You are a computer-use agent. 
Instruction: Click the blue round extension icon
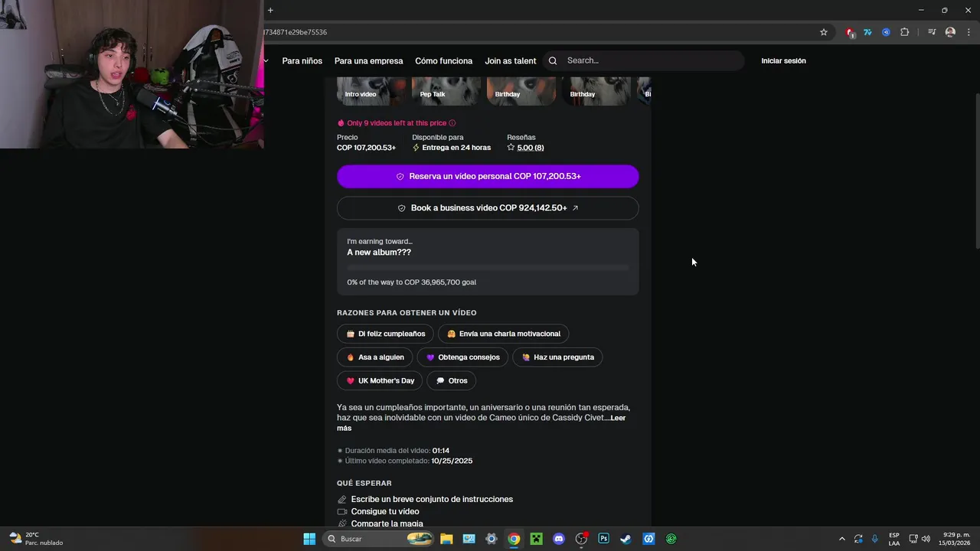pyautogui.click(x=886, y=32)
